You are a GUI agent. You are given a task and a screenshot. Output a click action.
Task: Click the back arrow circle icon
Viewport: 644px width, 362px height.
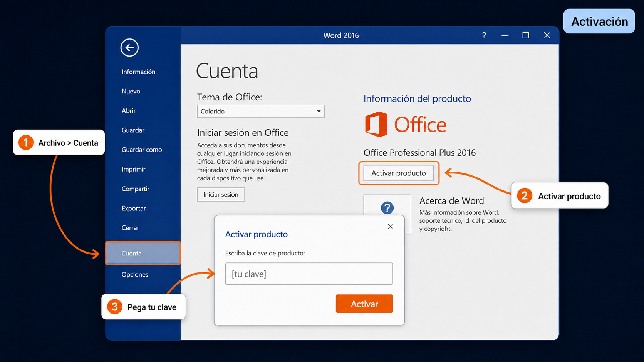pyautogui.click(x=129, y=48)
